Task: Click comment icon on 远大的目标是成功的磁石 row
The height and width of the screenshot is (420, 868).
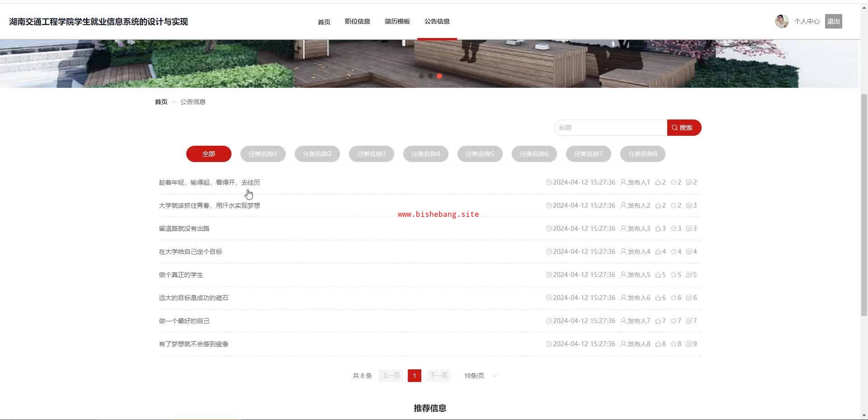Action: 689,298
